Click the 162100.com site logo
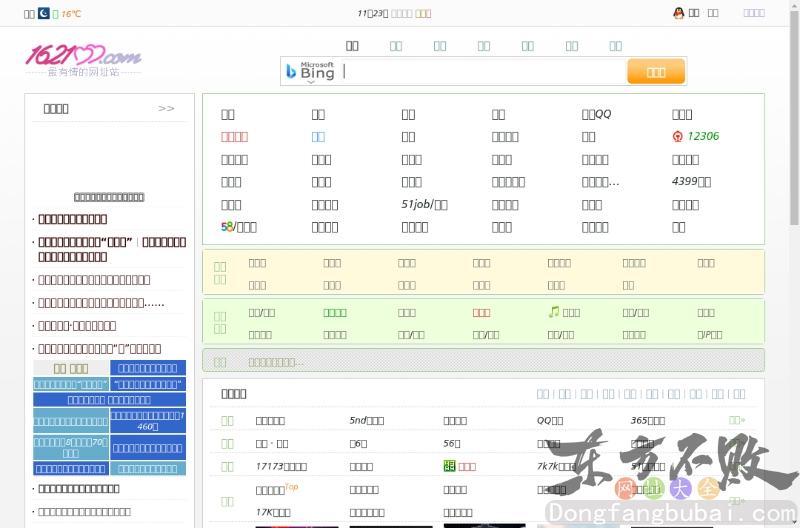The width and height of the screenshot is (800, 528). (x=83, y=57)
